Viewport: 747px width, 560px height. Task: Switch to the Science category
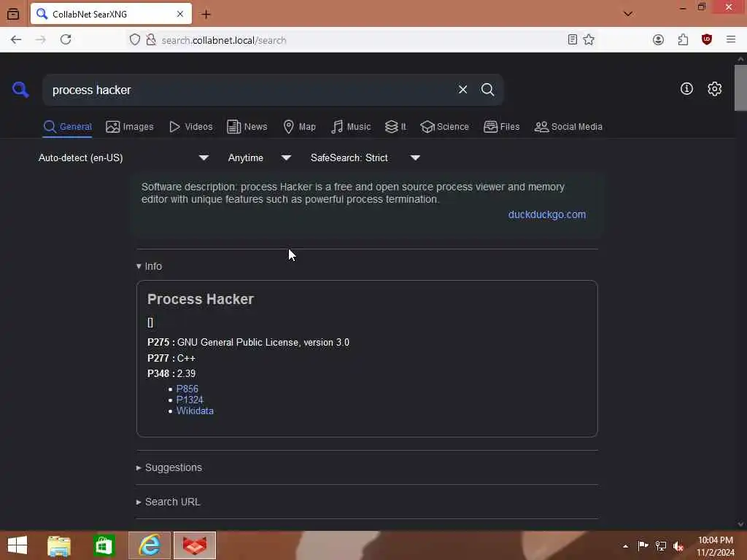[x=444, y=127]
